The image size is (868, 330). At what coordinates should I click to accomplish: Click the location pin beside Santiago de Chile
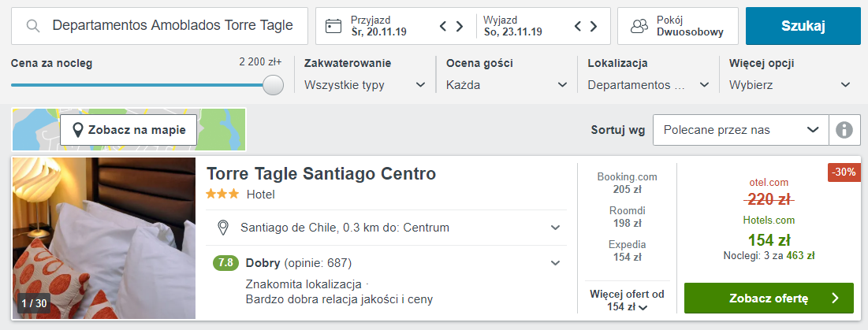[x=223, y=228]
